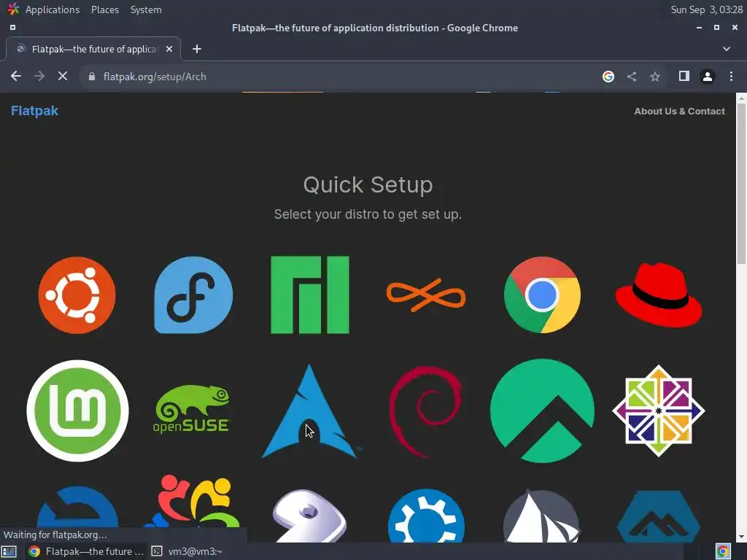Open window menu icon on title bar
The height and width of the screenshot is (560, 747).
(x=13, y=28)
